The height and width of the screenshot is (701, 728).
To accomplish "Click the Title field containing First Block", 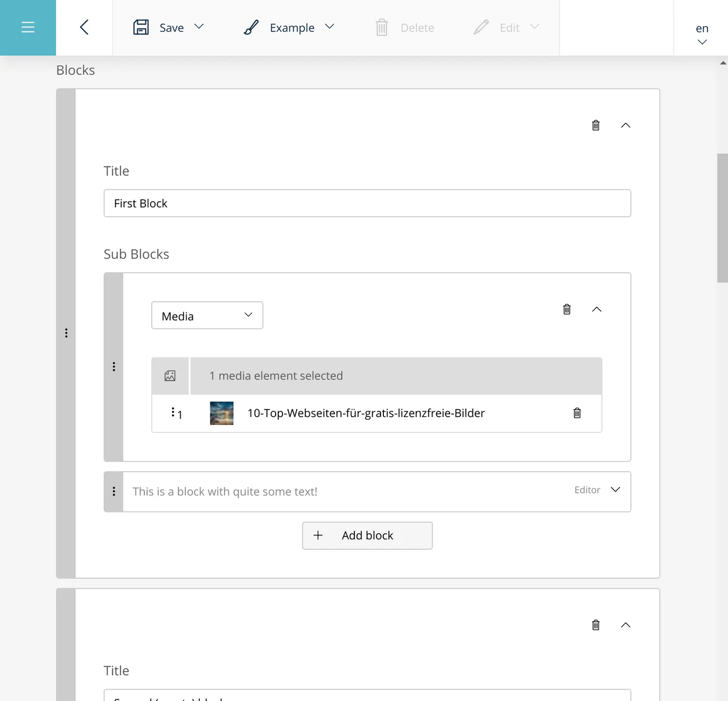I will pos(367,204).
